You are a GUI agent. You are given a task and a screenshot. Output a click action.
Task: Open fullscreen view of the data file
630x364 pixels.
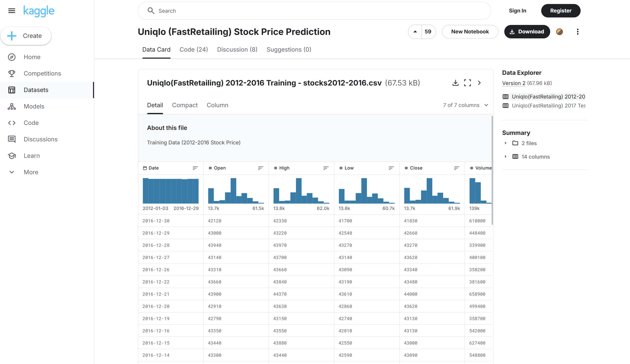pos(467,83)
